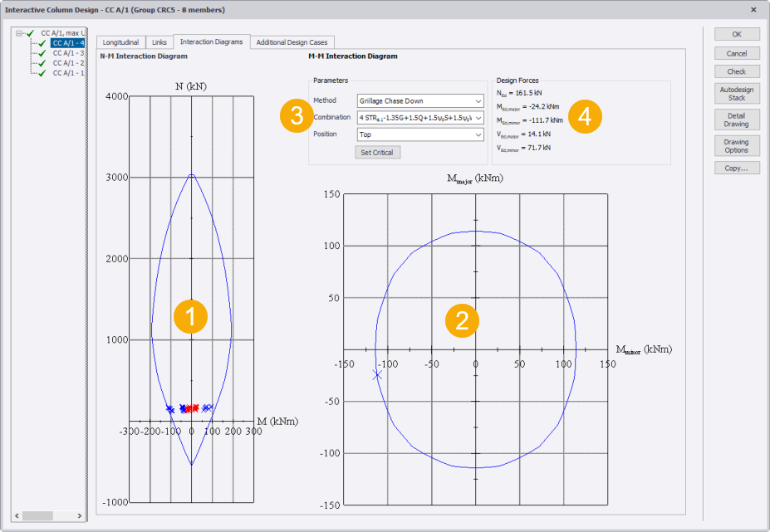Click the orange number 3 callout marker

tap(296, 116)
